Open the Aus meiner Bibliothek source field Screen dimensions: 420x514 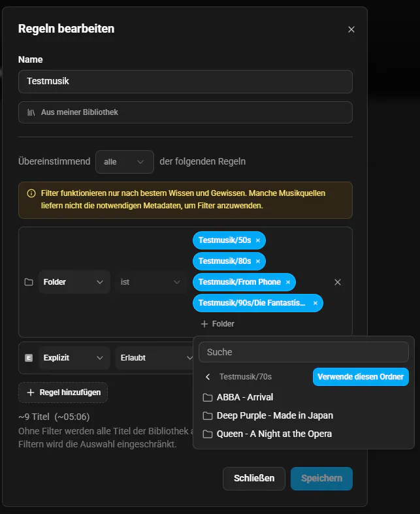pos(186,112)
